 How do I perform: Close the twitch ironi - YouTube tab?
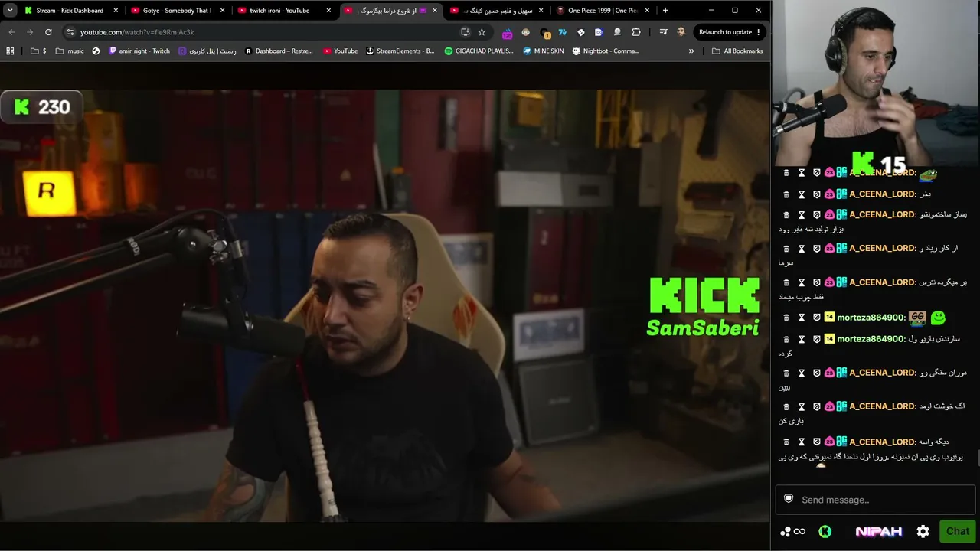tap(328, 11)
